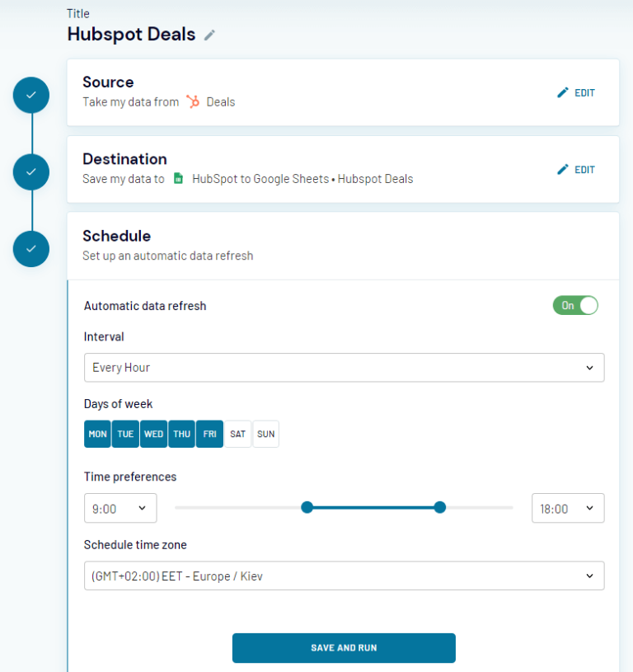Click the pencil icon beside the Hubspot Deals title
The image size is (633, 672).
209,35
